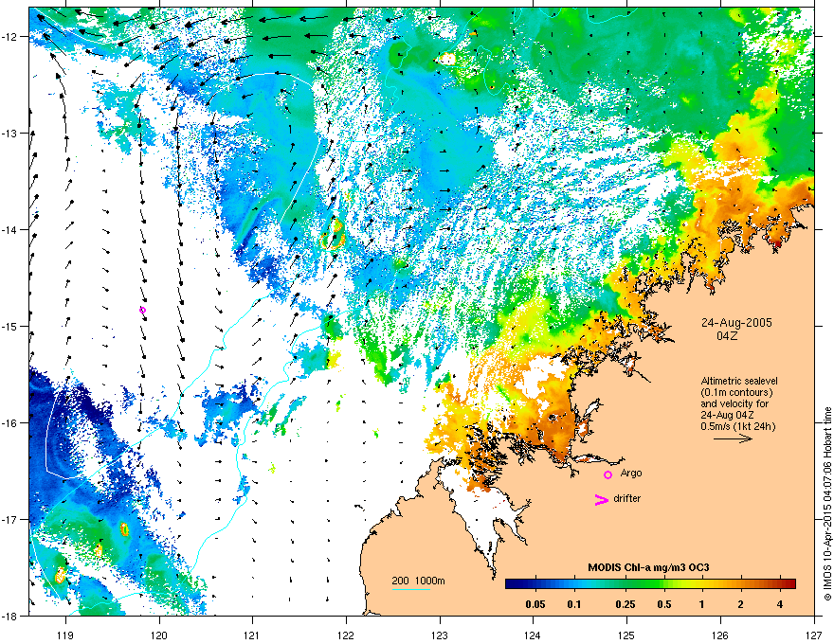Screen dimensions: 834x644
Task: Click the '04Z' time label under date
Action: coord(727,336)
